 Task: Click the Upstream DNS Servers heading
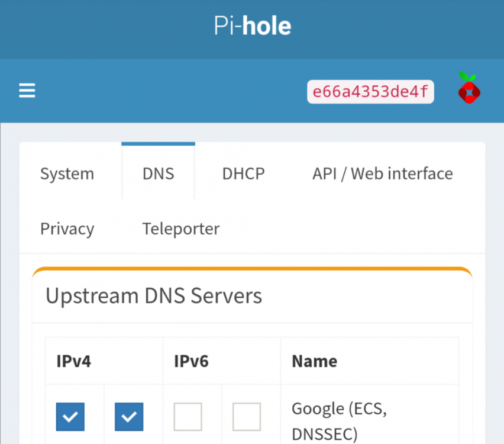tap(154, 295)
